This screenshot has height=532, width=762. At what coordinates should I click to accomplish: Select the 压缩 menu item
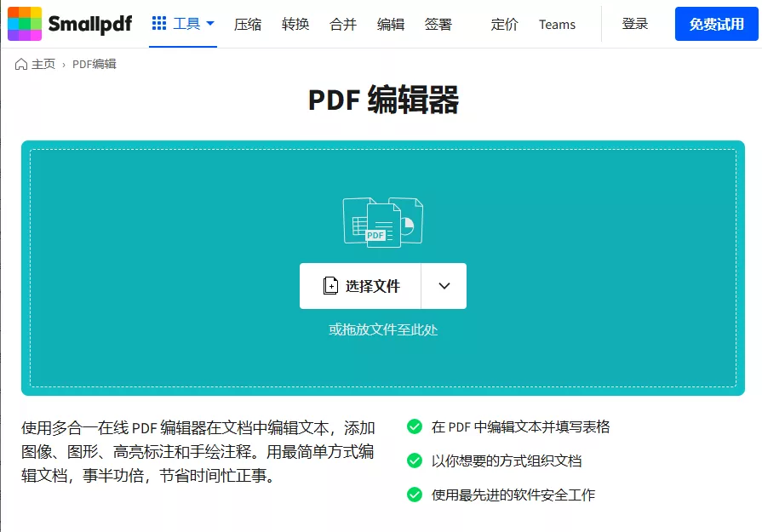pos(248,25)
